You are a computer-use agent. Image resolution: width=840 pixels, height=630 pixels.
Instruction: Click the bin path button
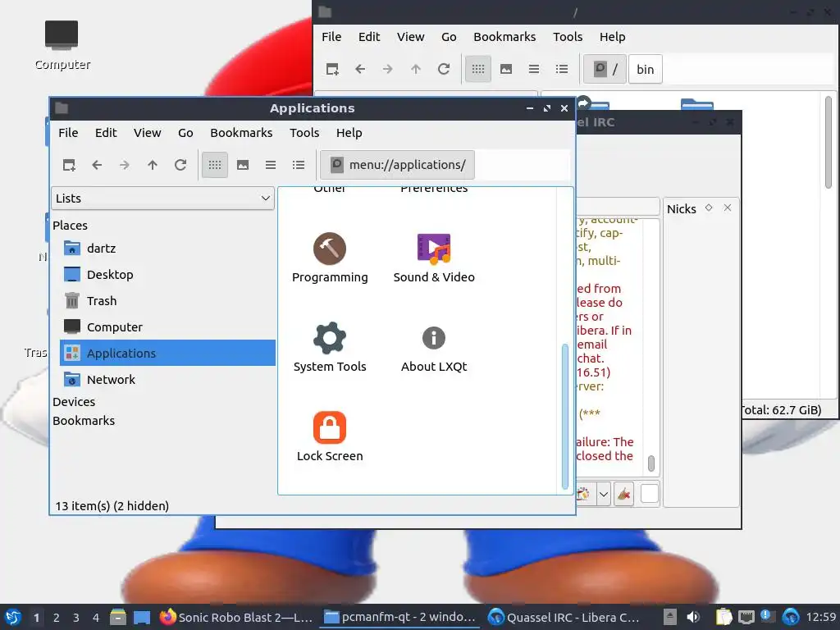[645, 69]
